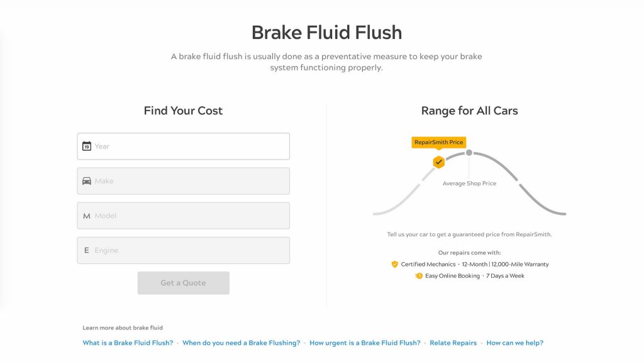Click the calendar icon in the Year field
Viewport: 644px width, 362px height.
click(87, 146)
